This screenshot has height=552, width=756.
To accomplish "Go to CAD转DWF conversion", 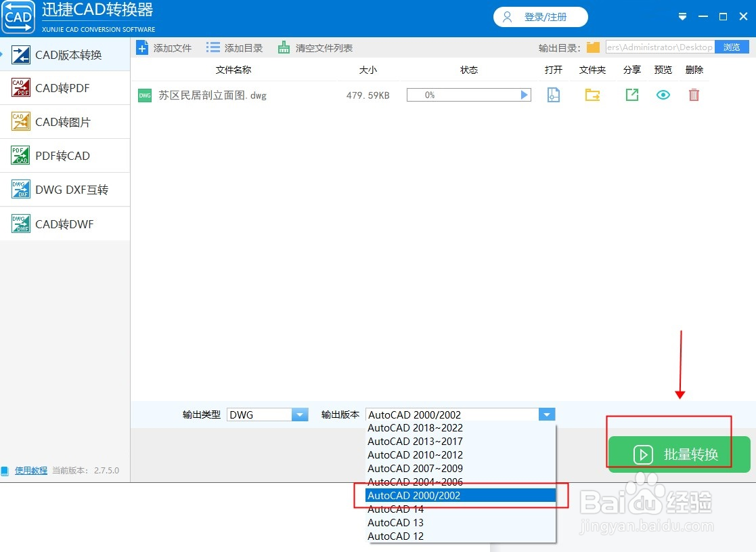I will (65, 224).
